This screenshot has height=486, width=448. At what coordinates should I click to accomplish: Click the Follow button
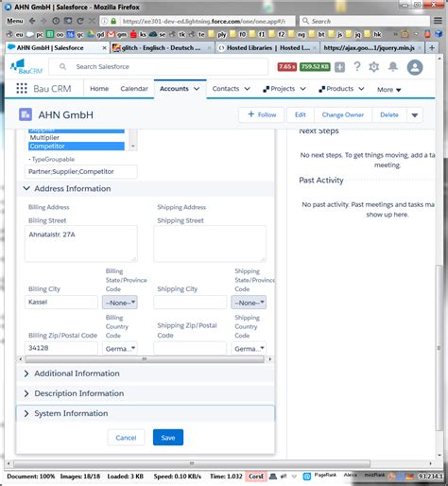click(x=262, y=114)
